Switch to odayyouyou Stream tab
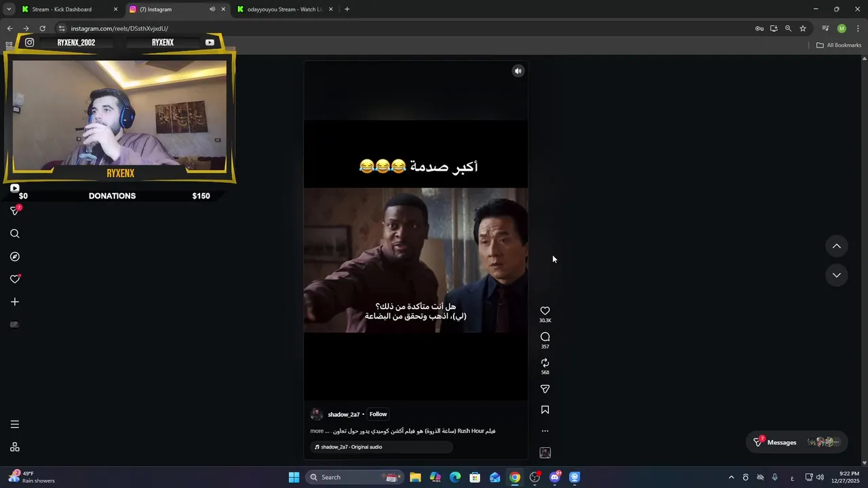Screen dimensions: 868x488 pos(285,9)
